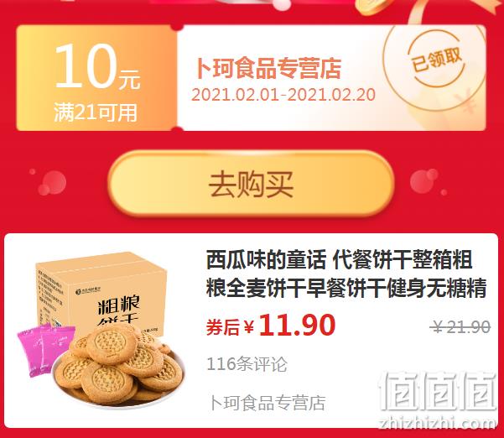Select the 10元 coupon amount
The height and width of the screenshot is (438, 504).
[98, 66]
